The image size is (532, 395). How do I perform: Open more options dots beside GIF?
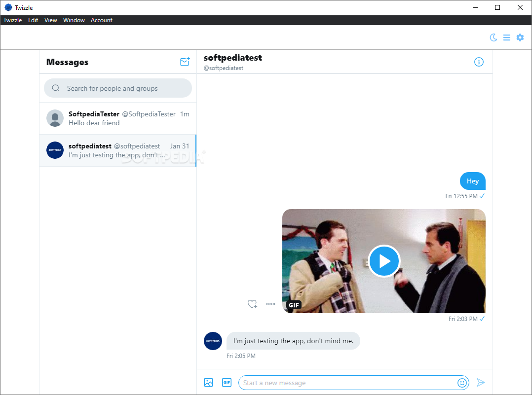tap(270, 304)
